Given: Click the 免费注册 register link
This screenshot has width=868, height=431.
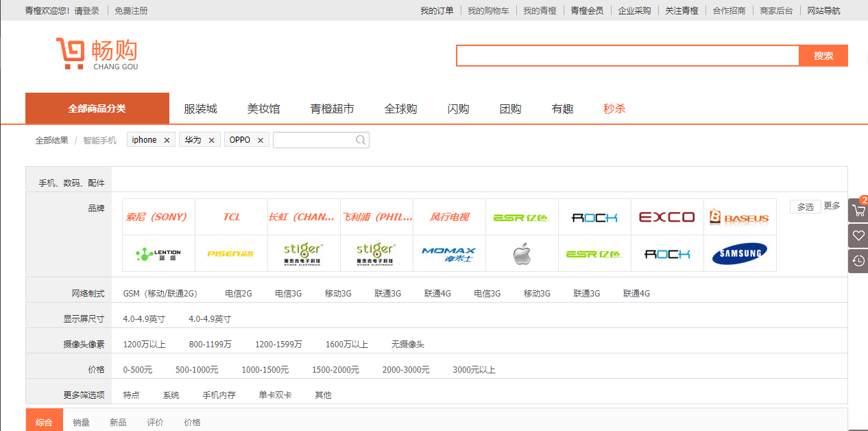Looking at the screenshot, I should 131,10.
